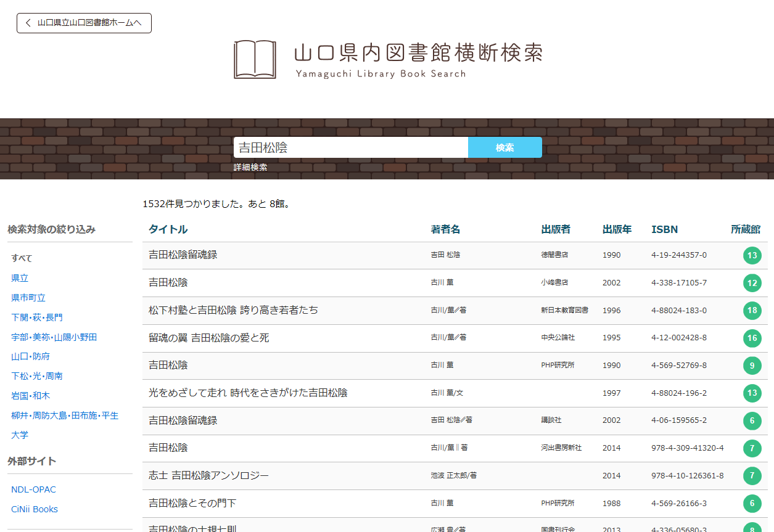Select the 県立 library filter
Screen dimensions: 774x532
coord(19,278)
